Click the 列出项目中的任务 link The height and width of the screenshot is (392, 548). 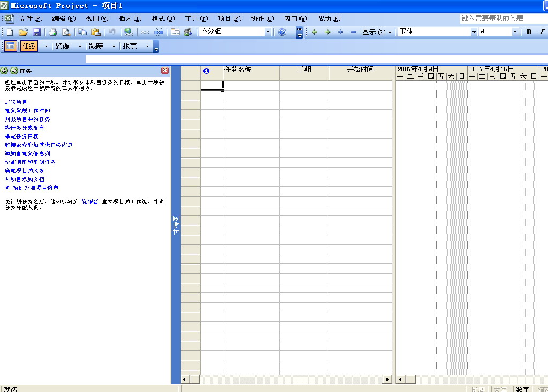click(x=28, y=119)
